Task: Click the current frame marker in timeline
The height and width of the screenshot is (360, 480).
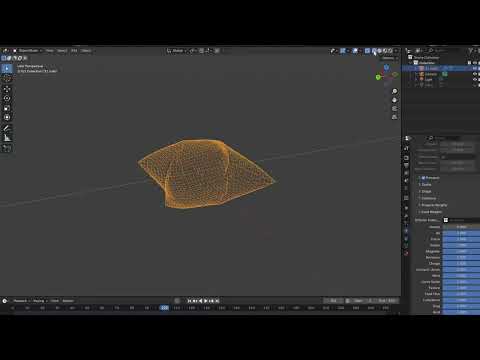Action: 164,308
